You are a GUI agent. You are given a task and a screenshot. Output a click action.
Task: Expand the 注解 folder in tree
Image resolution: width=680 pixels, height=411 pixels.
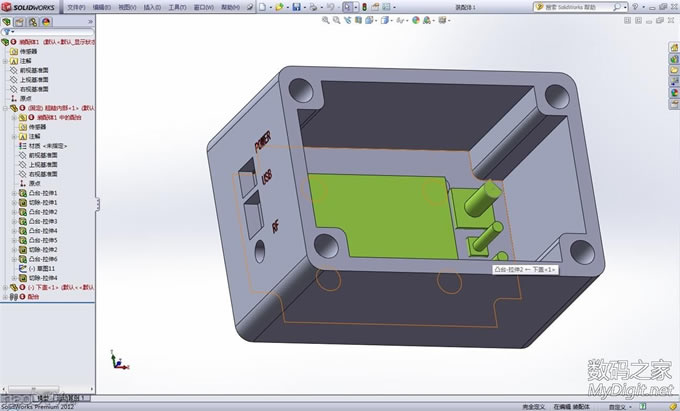tap(3, 61)
